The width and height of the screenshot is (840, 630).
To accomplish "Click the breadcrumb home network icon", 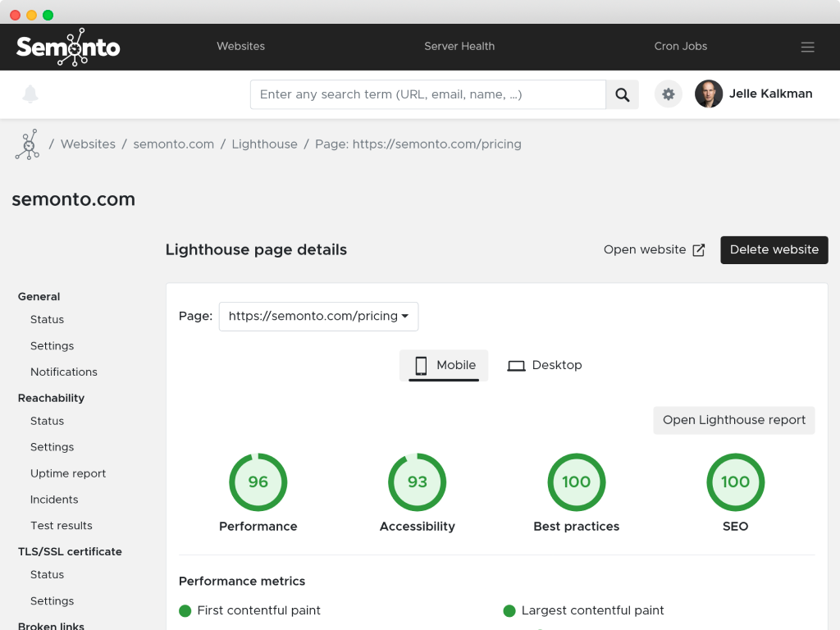I will click(x=27, y=144).
